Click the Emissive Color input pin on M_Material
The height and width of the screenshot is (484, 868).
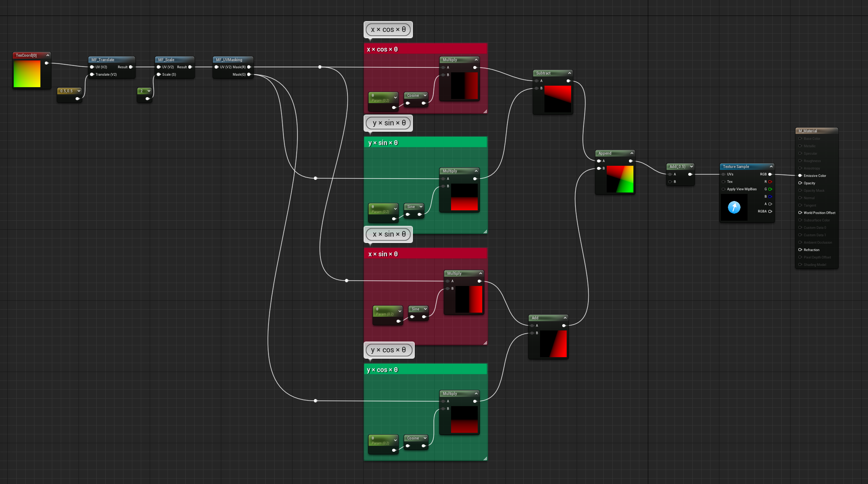point(800,176)
